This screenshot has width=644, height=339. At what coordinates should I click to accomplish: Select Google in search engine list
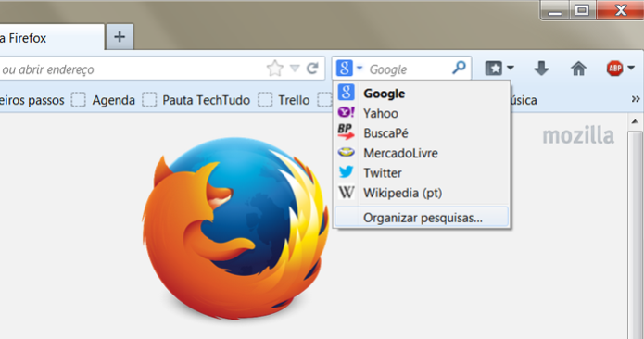422,94
